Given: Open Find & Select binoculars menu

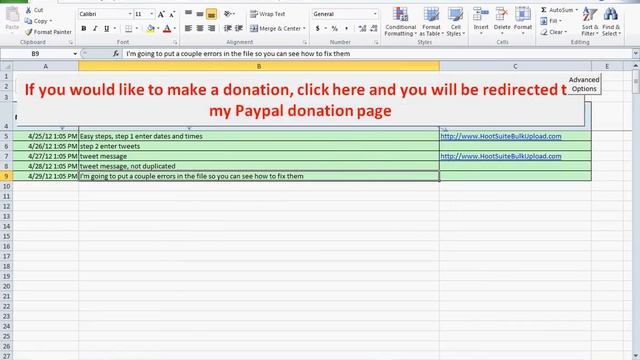Looking at the screenshot, I should (611, 21).
